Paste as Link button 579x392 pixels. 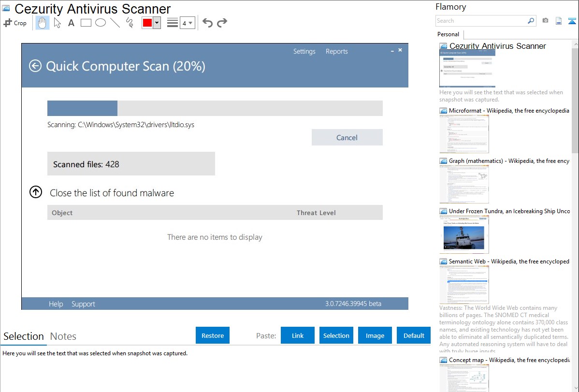click(x=298, y=335)
